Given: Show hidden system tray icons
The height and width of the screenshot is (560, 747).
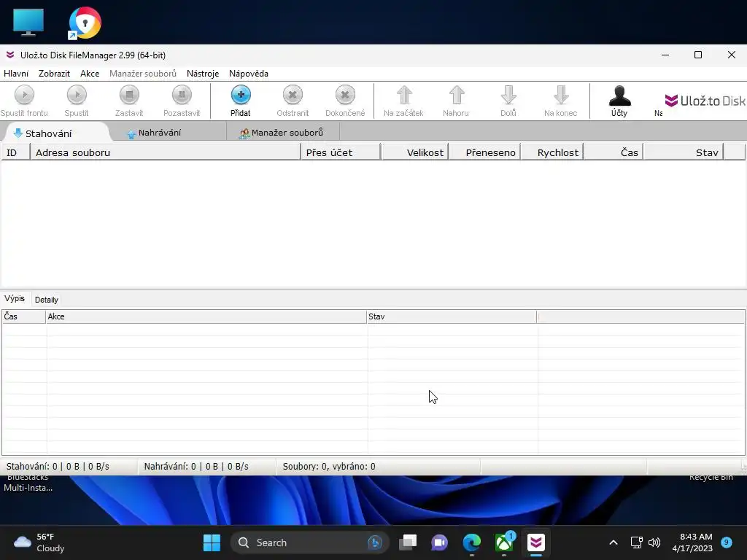Looking at the screenshot, I should pyautogui.click(x=614, y=542).
